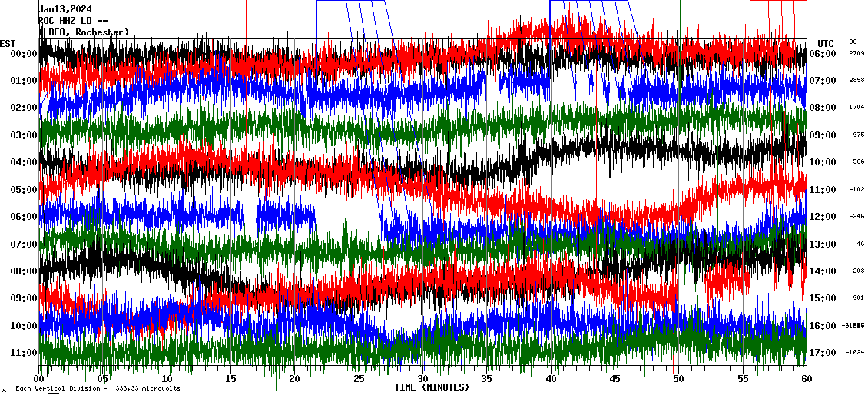This screenshot has height=399, width=868.
Task: Click the 30 minute tick on bottom axis
Action: pos(422,379)
